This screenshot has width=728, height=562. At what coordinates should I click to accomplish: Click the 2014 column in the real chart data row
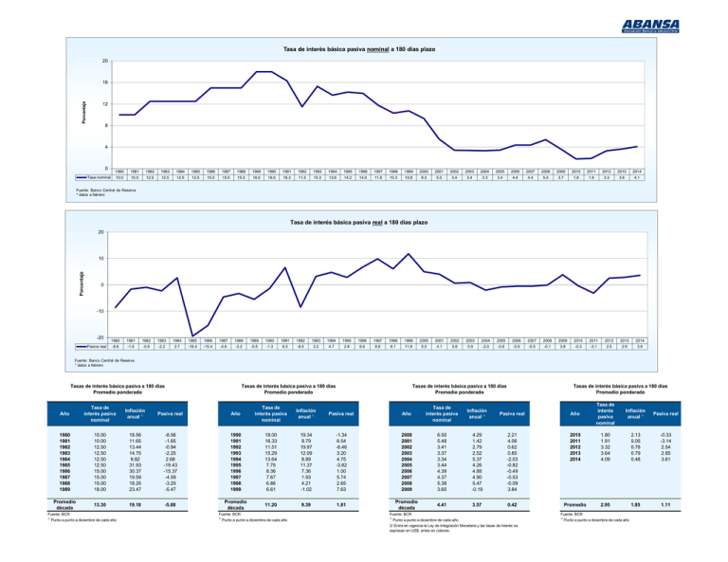pyautogui.click(x=639, y=348)
